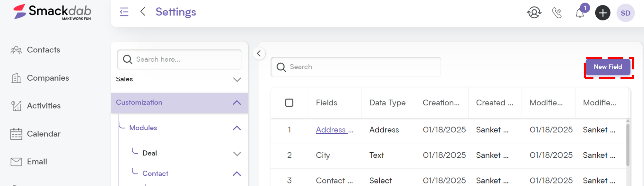
Task: Open the phone call icon
Action: click(557, 13)
